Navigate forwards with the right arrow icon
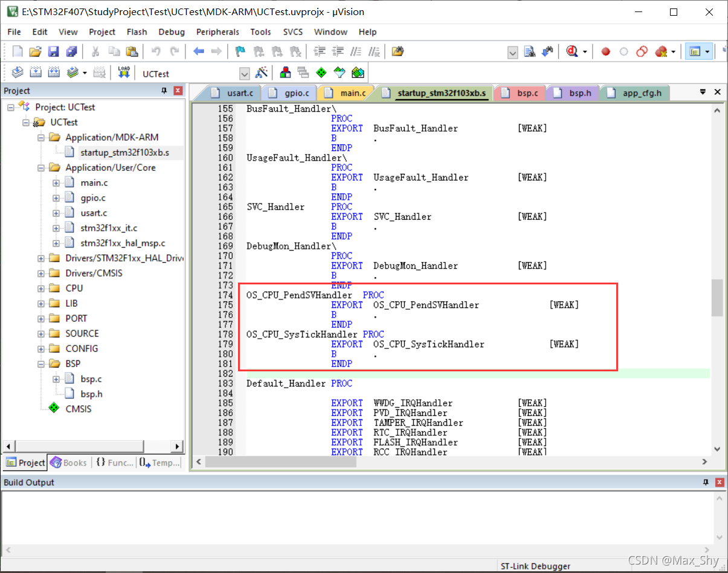 (216, 52)
